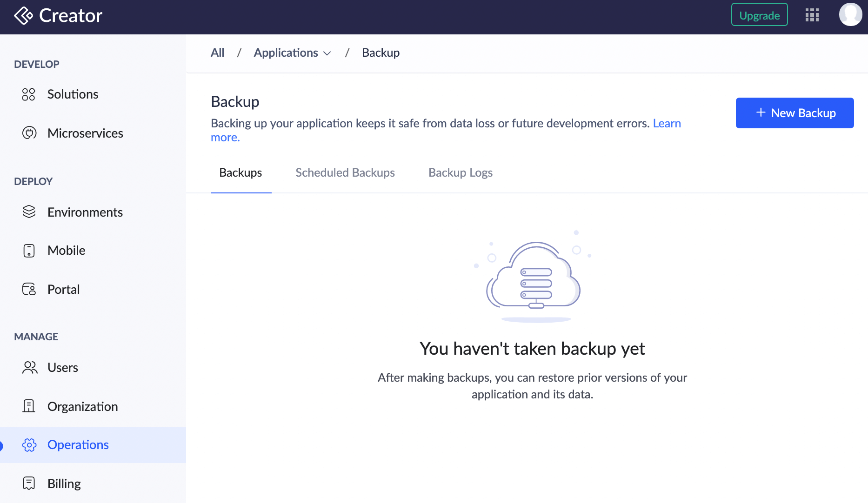Switch to the Backups tab
The height and width of the screenshot is (503, 868).
(x=240, y=173)
